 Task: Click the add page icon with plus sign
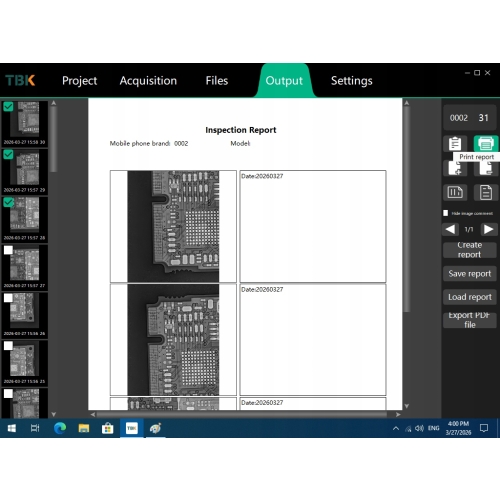(455, 168)
